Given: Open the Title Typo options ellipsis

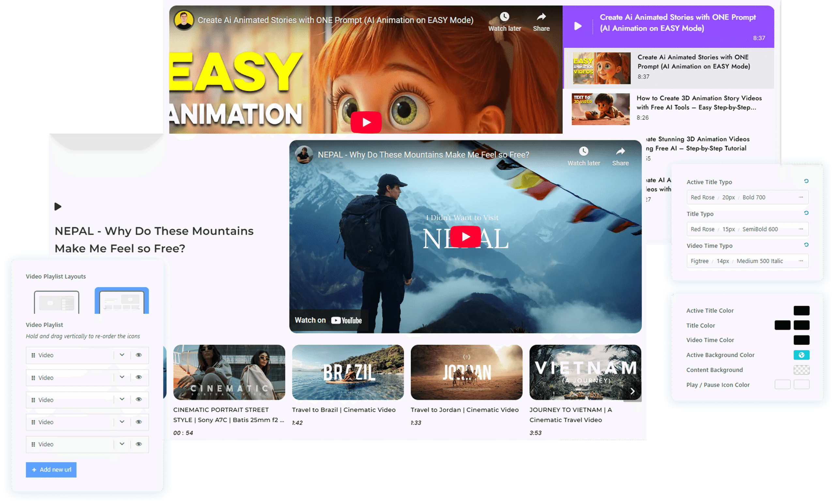Looking at the screenshot, I should click(801, 229).
